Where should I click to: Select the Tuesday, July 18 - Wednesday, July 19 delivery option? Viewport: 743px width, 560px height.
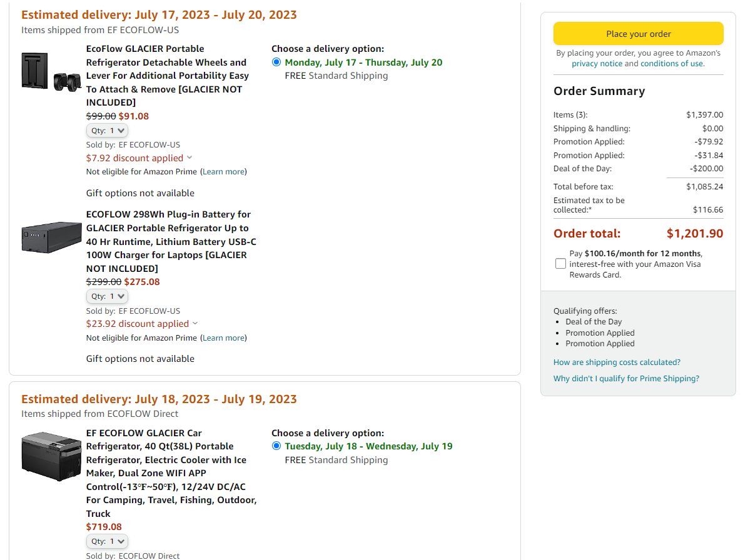pos(276,446)
